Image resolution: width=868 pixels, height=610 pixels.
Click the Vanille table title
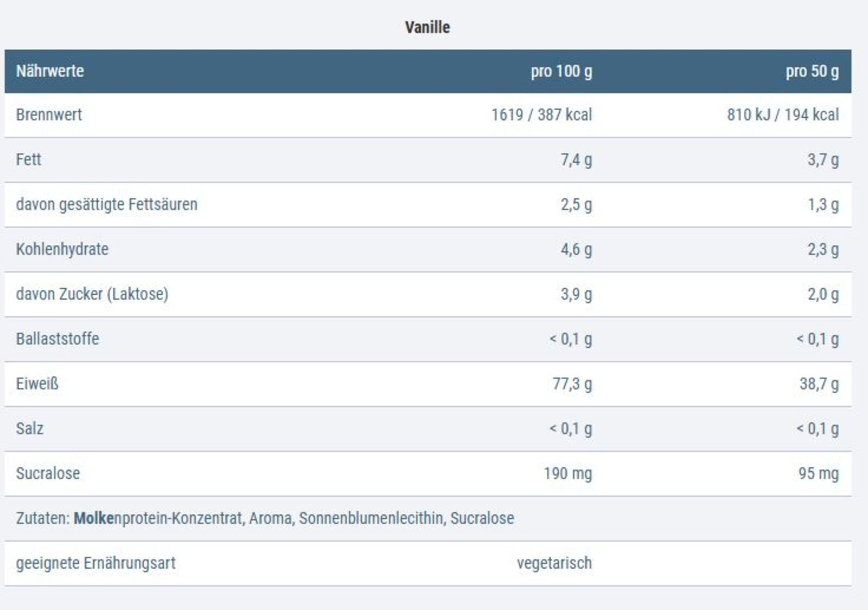427,27
